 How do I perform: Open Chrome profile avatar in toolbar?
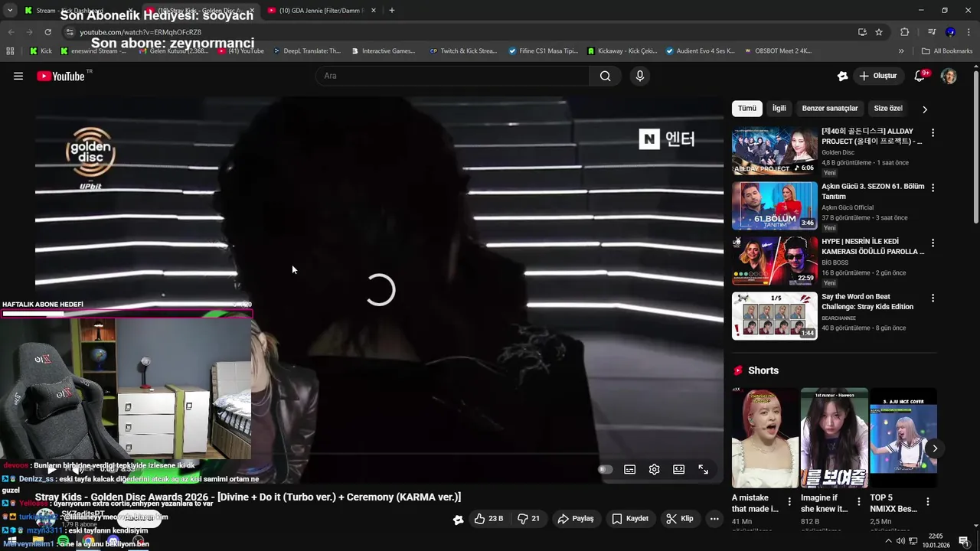coord(950,32)
